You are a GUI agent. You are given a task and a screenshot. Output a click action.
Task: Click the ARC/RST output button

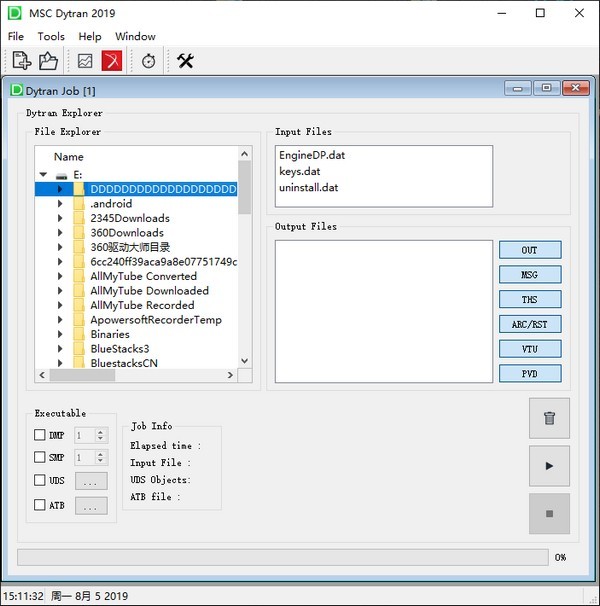[530, 324]
